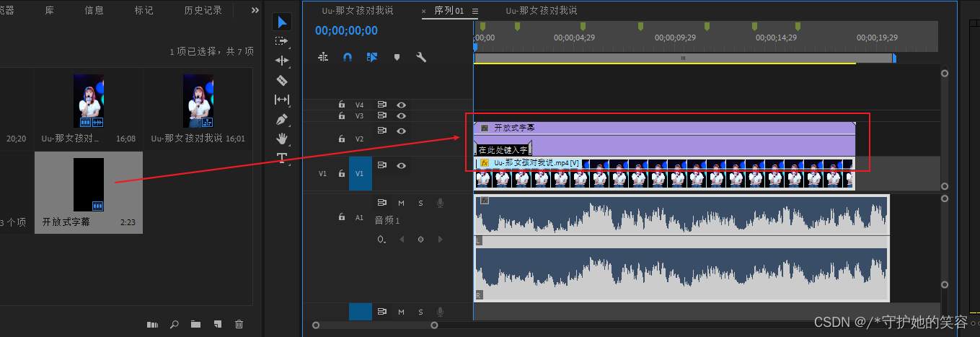The height and width of the screenshot is (337, 980).
Task: Expand hidden panel tabs with double chevron
Action: (x=255, y=10)
